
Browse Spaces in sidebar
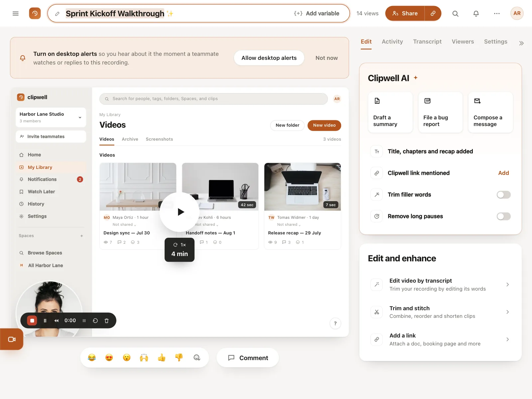[x=51, y=253]
